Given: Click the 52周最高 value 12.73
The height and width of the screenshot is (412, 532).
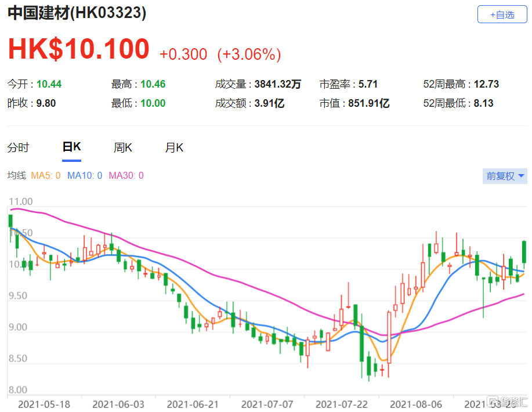Looking at the screenshot, I should 487,84.
